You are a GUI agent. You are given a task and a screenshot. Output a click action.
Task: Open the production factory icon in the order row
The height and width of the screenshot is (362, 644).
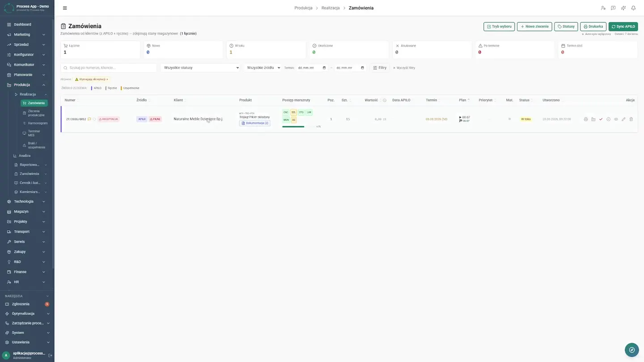click(x=593, y=119)
